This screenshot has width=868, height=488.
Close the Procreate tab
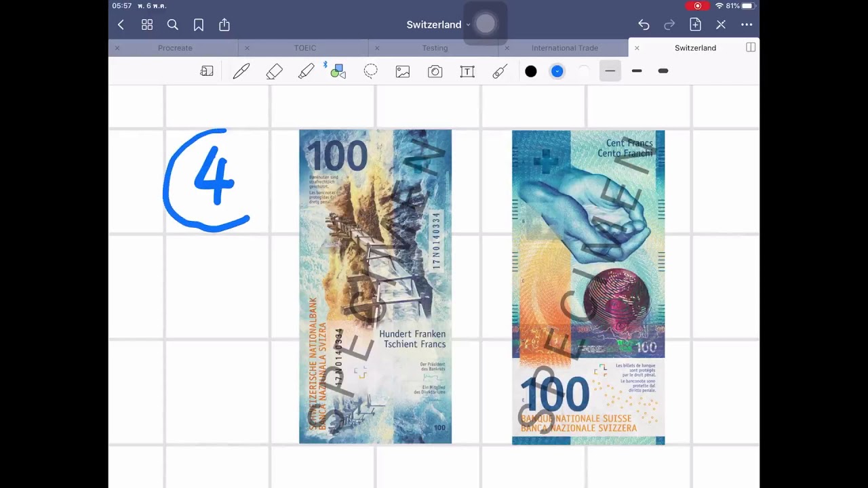(x=117, y=48)
